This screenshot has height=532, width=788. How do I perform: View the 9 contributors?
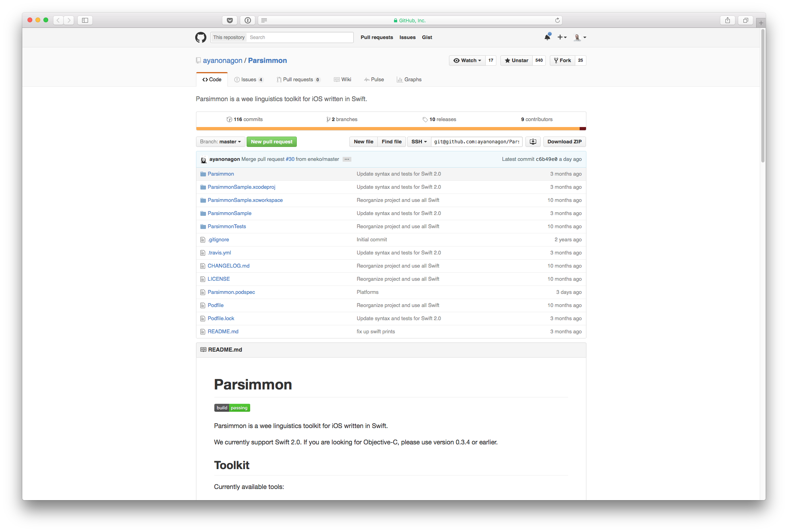537,119
